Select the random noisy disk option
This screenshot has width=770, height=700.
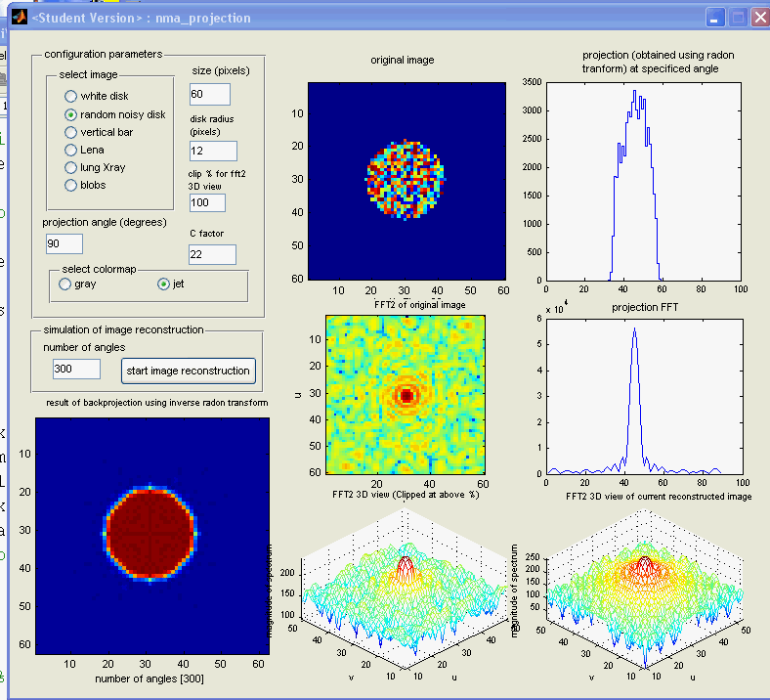pyautogui.click(x=71, y=114)
